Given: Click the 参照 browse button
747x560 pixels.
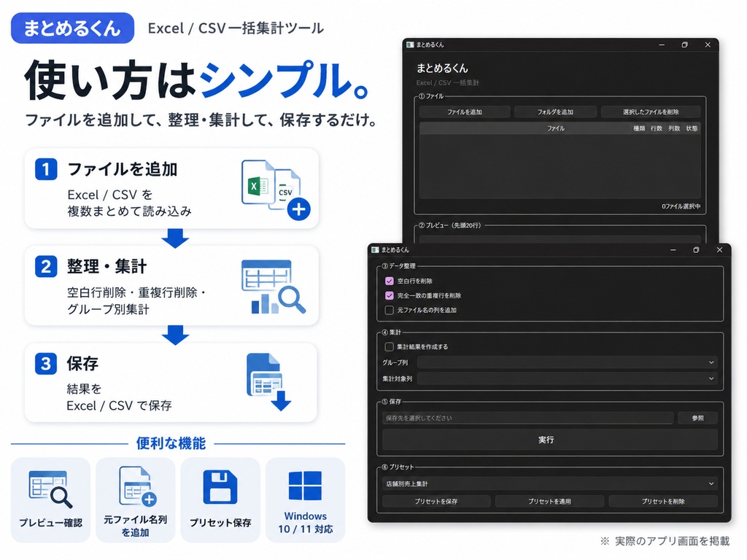Looking at the screenshot, I should pos(698,418).
